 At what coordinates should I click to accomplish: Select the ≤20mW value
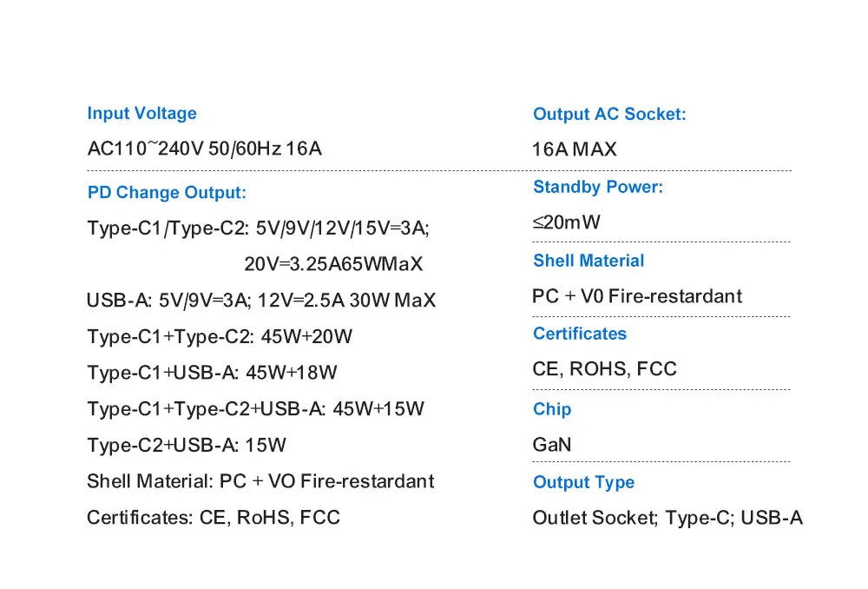point(567,222)
